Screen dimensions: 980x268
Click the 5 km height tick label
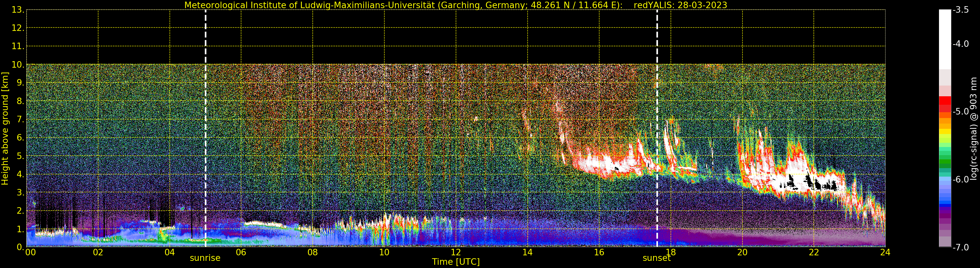20,156
